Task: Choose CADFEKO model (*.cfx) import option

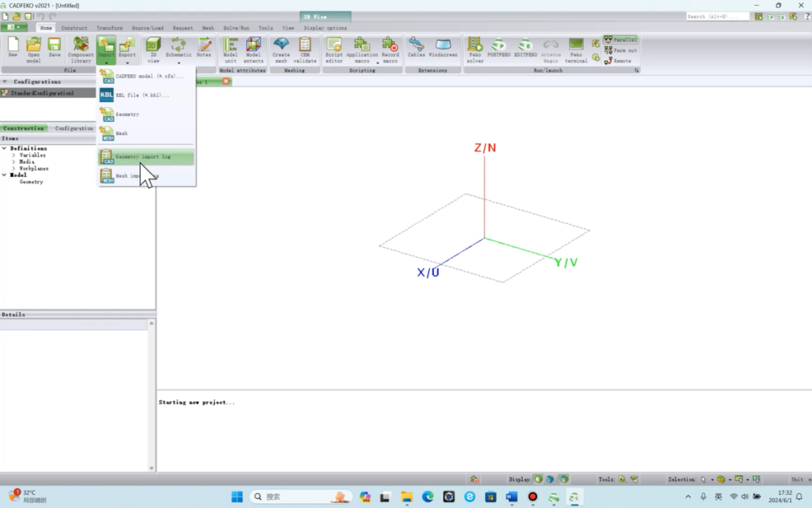Action: [147, 76]
